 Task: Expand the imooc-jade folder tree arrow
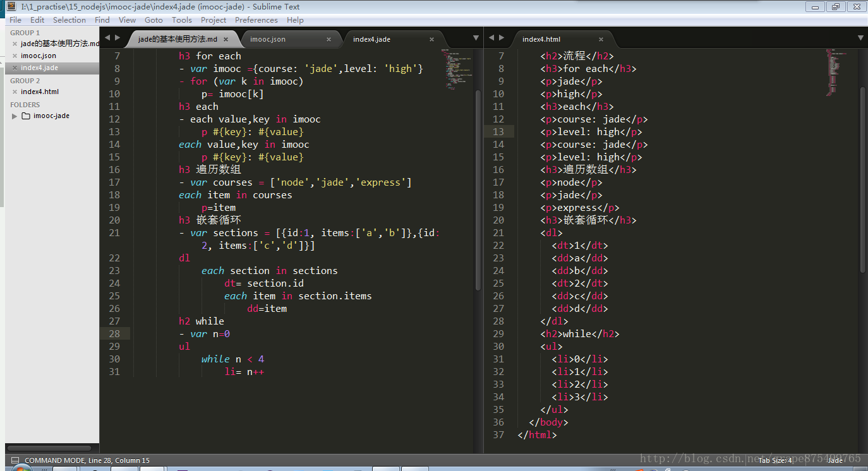(15, 116)
